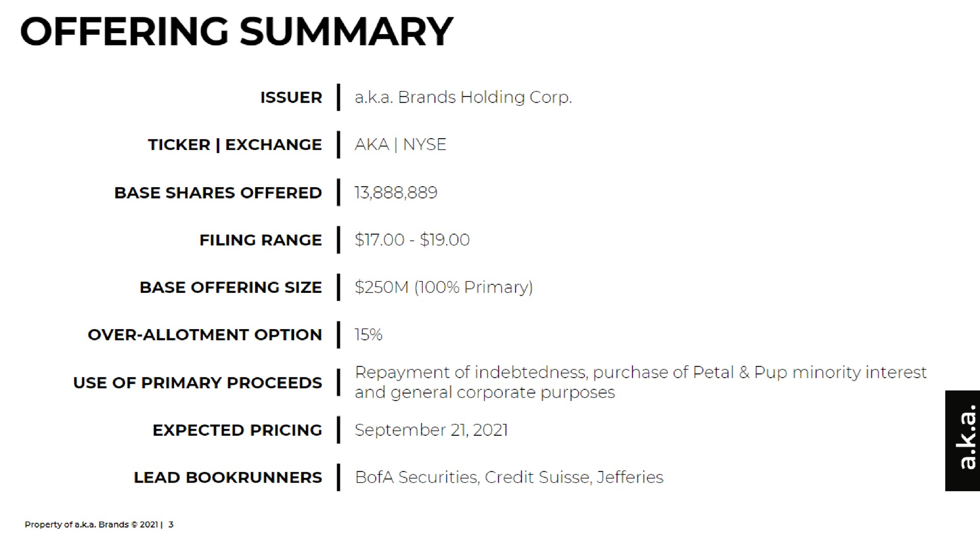The height and width of the screenshot is (551, 980).
Task: Click the USE OF PRIMARY PROCEEDS label
Action: [x=198, y=383]
